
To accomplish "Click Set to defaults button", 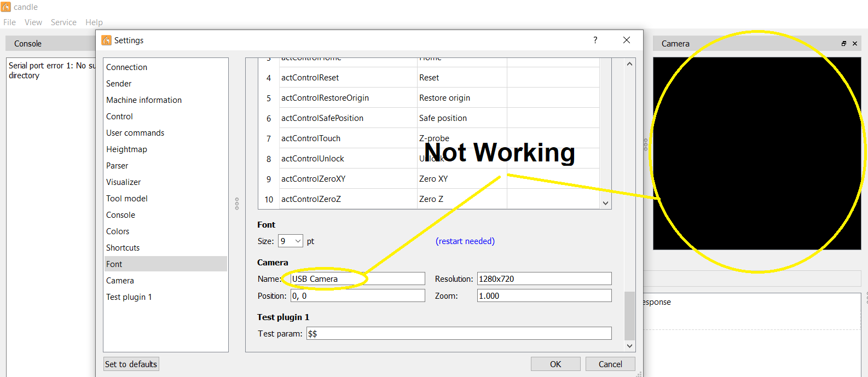I will point(131,364).
